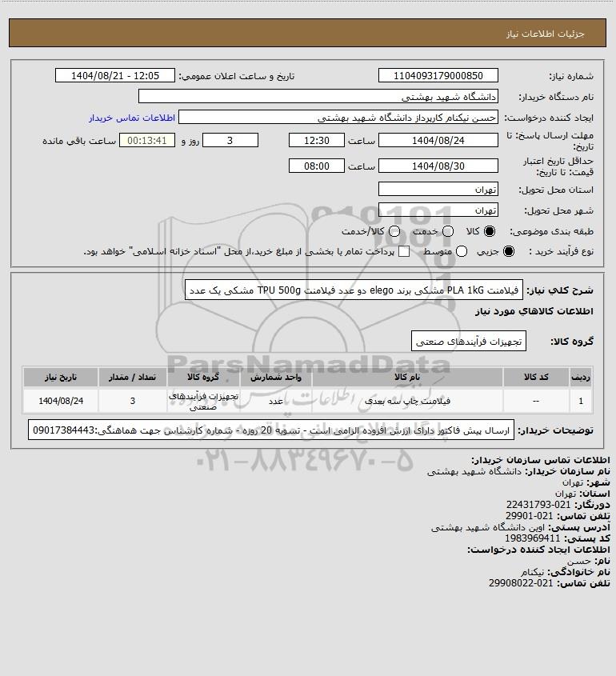Viewport: 616px width, 676px height.
Task: Click the remaining days field showing 3
Action: coord(230,140)
